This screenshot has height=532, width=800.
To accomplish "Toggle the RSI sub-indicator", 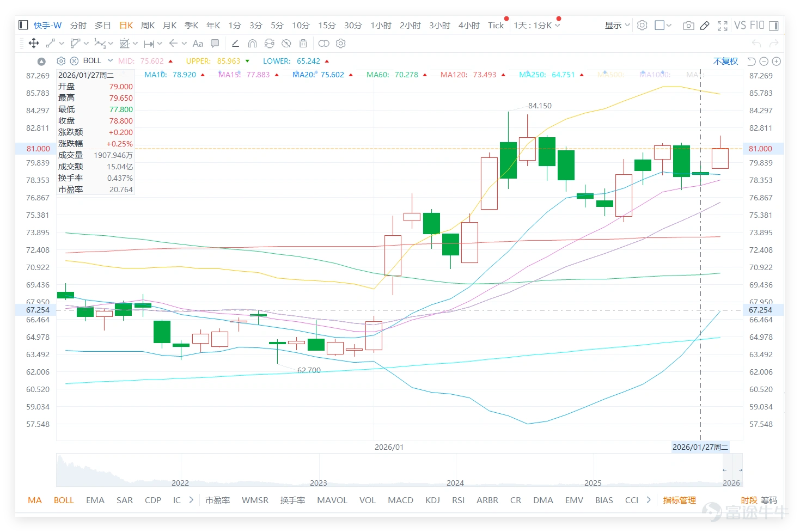I will [458, 500].
